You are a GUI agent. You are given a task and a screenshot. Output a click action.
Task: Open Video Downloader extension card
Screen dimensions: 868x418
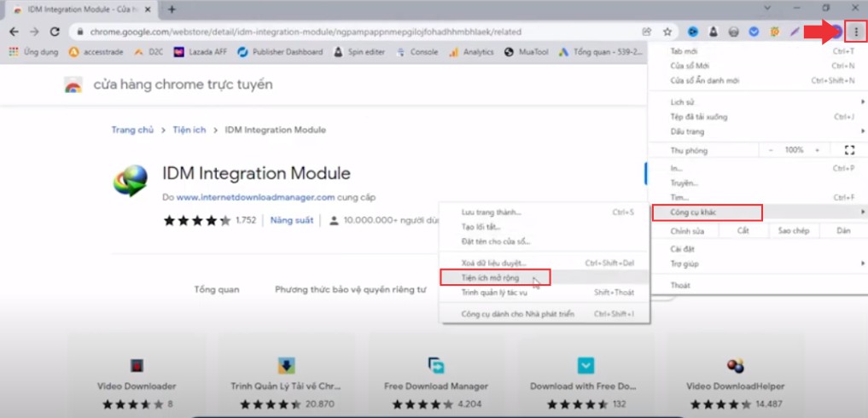(137, 374)
